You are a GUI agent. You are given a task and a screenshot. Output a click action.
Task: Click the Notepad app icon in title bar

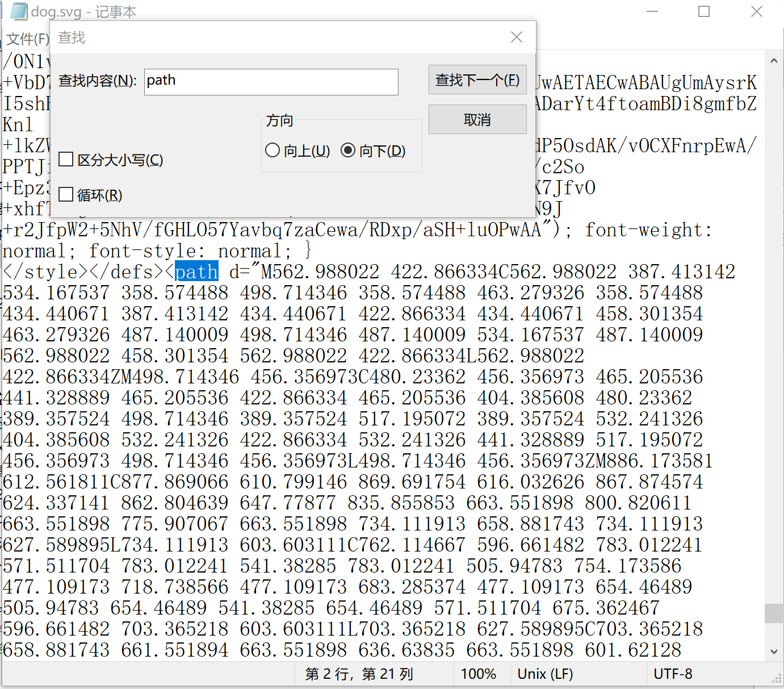19,11
